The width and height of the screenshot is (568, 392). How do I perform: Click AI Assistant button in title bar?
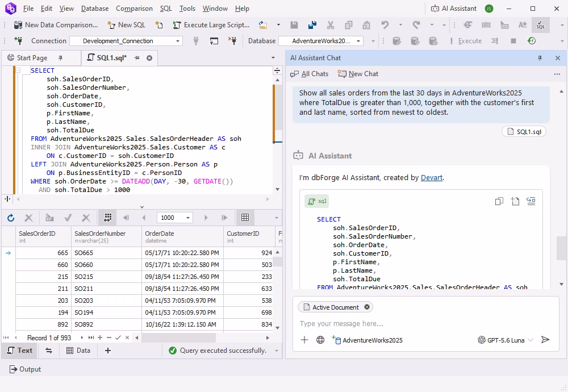454,9
